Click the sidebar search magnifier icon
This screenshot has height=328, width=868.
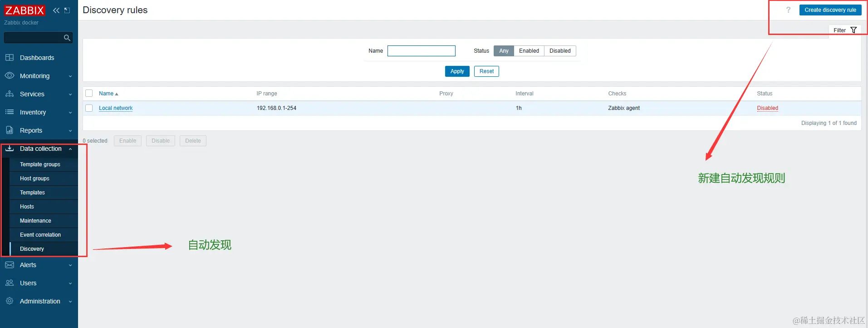67,38
